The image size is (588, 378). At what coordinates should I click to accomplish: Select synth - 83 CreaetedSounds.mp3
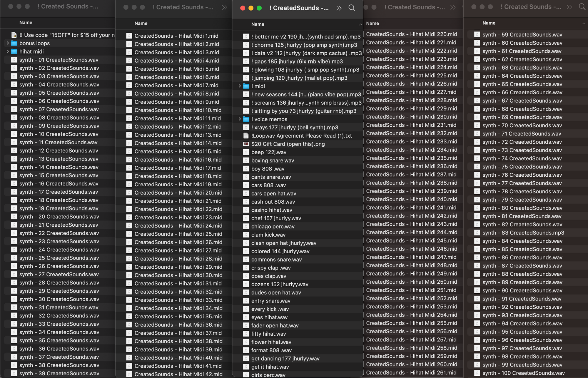(523, 233)
